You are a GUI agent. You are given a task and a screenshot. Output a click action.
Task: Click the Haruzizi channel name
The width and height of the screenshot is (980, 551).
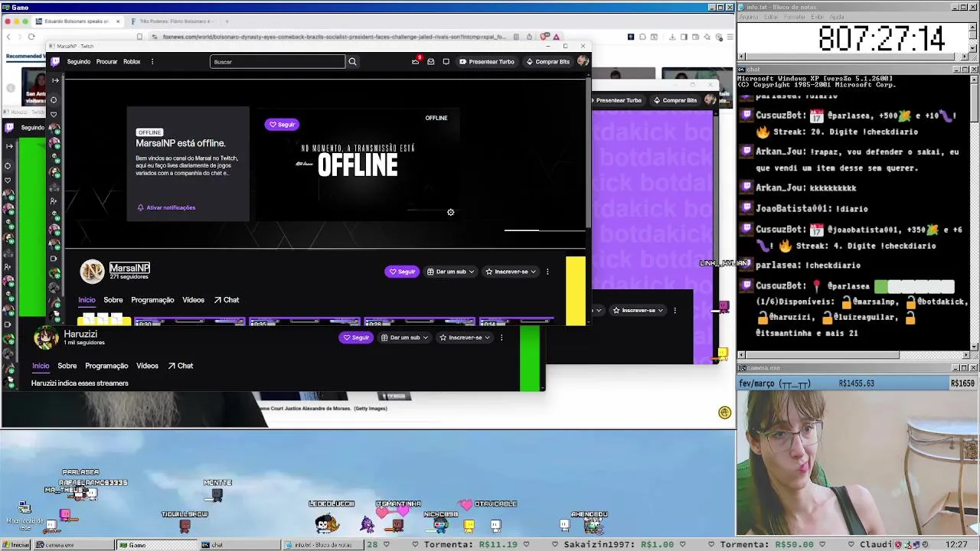point(80,334)
